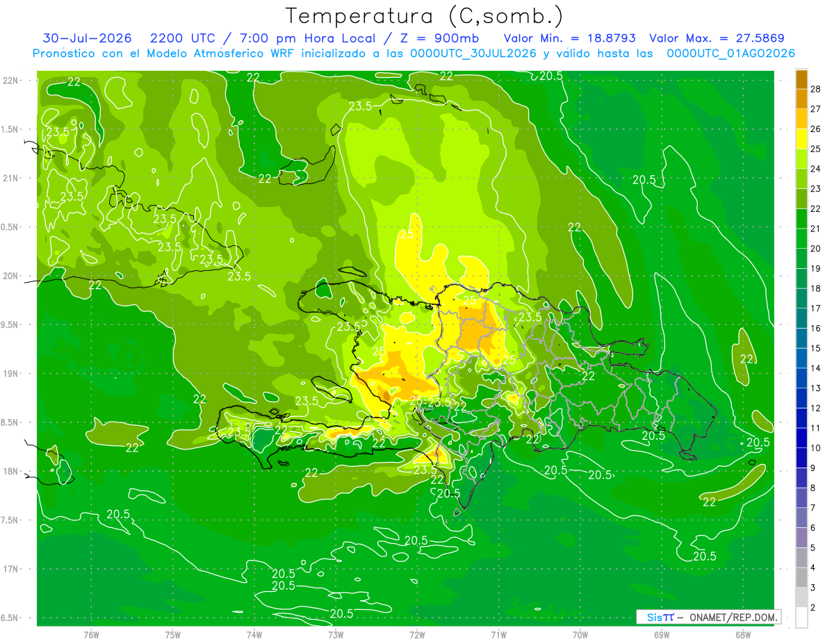This screenshot has height=644, width=834.
Task: Pick the blue-teal legend swatch between 15 and 16
Action: tap(801, 338)
